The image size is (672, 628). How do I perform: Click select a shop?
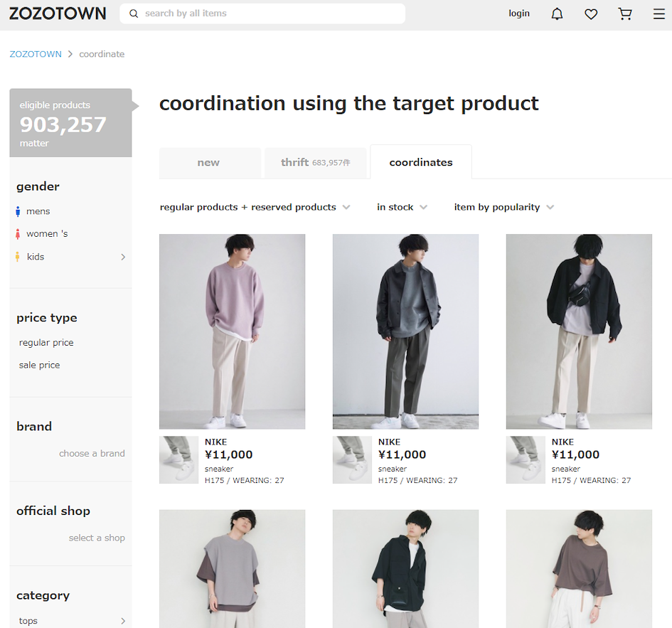tap(97, 538)
